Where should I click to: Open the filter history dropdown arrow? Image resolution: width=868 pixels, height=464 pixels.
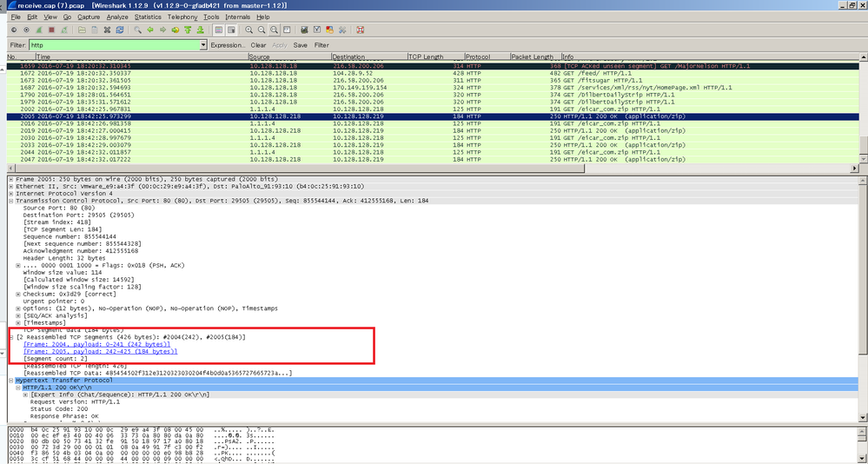pyautogui.click(x=203, y=45)
